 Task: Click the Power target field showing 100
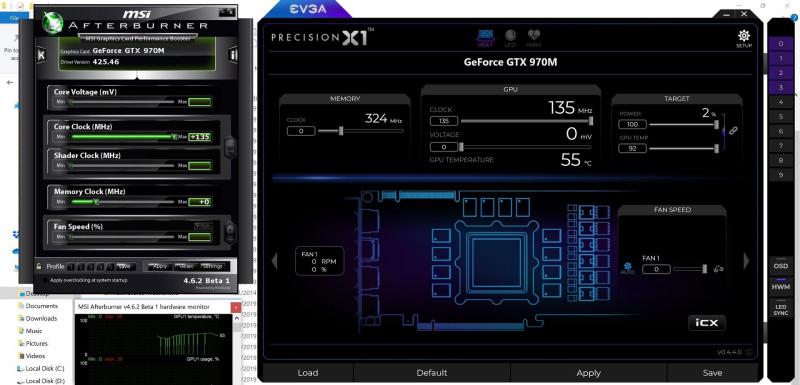633,124
